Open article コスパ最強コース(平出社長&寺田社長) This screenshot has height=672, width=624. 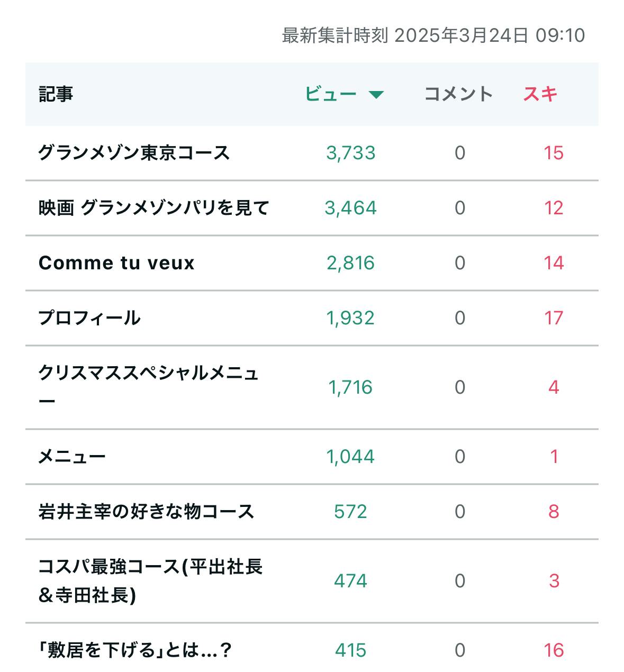150,581
